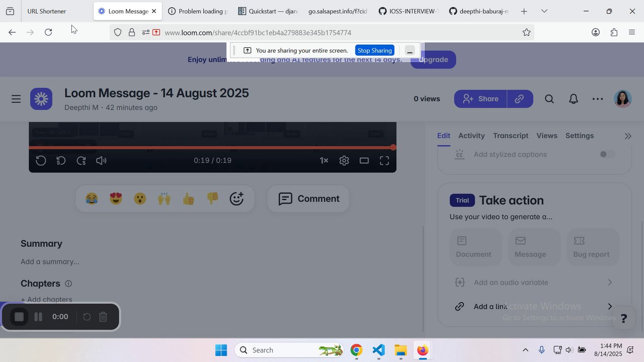Switch to the Activity tab

(471, 136)
